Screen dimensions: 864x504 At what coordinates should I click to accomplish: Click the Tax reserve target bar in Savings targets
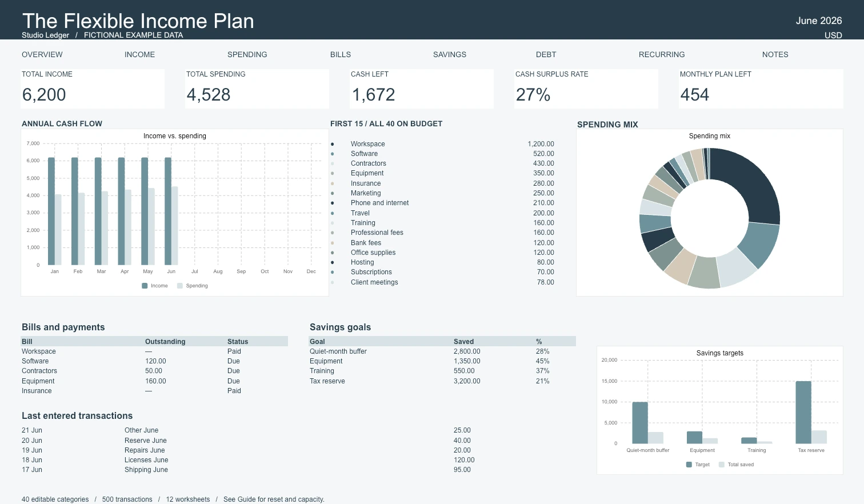tap(803, 412)
